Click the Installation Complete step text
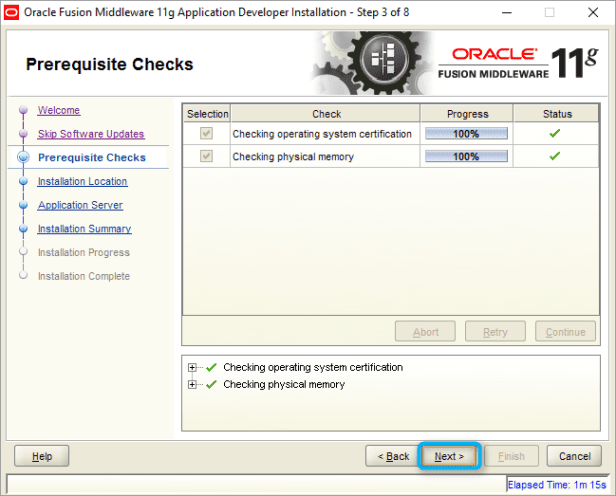 pos(84,276)
